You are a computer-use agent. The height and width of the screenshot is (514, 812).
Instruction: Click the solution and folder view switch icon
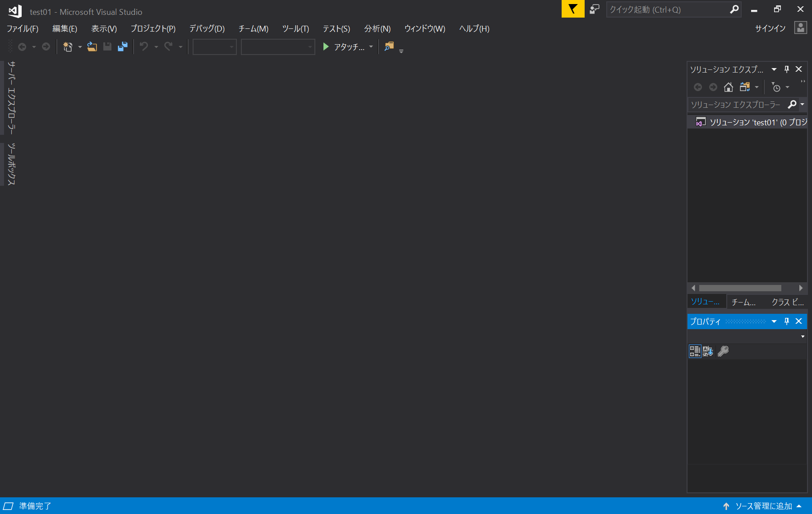745,87
